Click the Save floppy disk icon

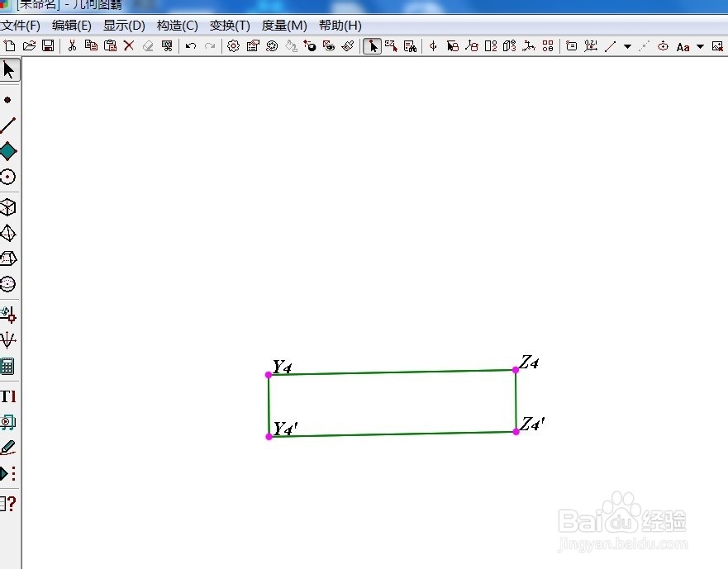click(x=48, y=46)
